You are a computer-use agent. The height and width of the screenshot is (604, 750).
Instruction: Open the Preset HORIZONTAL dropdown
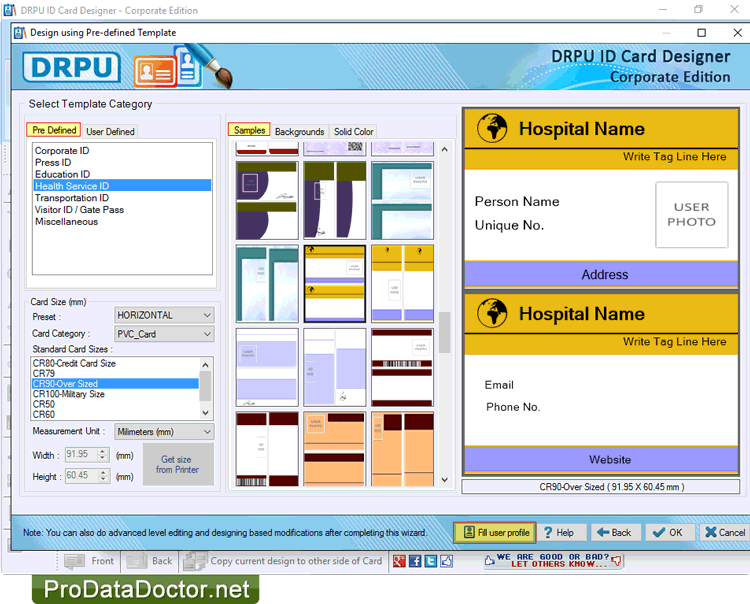coord(164,315)
